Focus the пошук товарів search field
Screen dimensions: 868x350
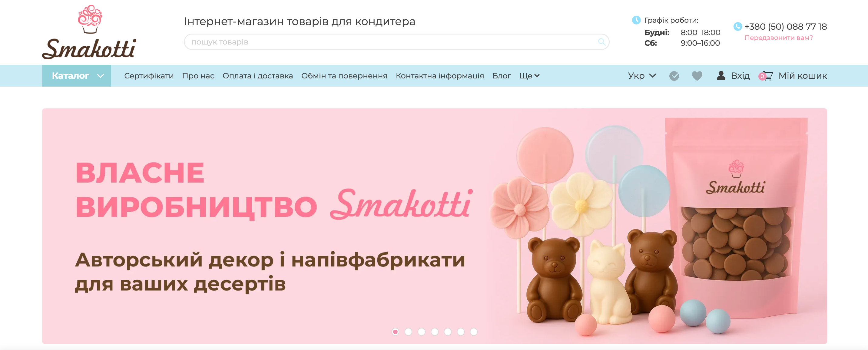(396, 42)
